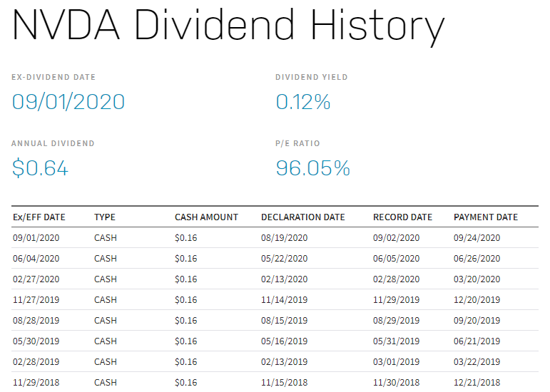
Task: Click ex date 02/27/2020 in table
Action: click(x=36, y=279)
